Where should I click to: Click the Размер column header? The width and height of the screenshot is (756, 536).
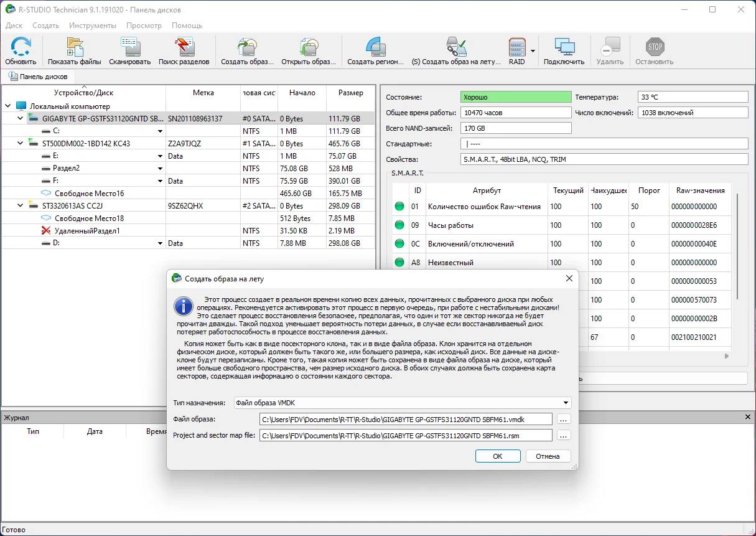351,93
